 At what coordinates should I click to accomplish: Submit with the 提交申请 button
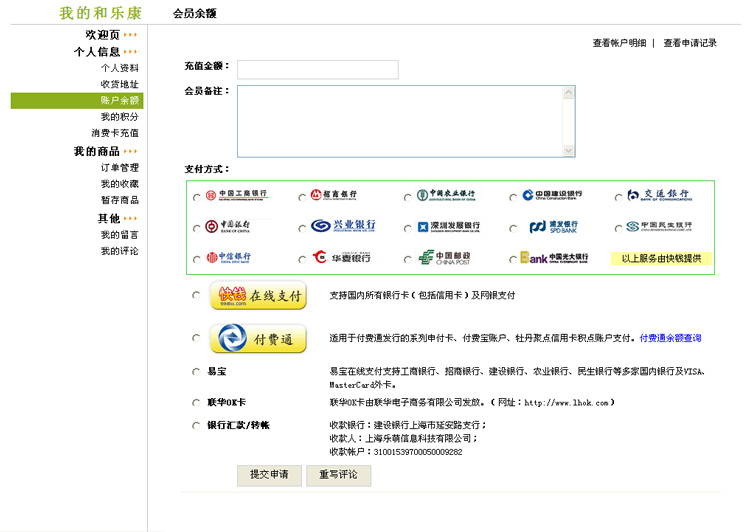click(269, 475)
